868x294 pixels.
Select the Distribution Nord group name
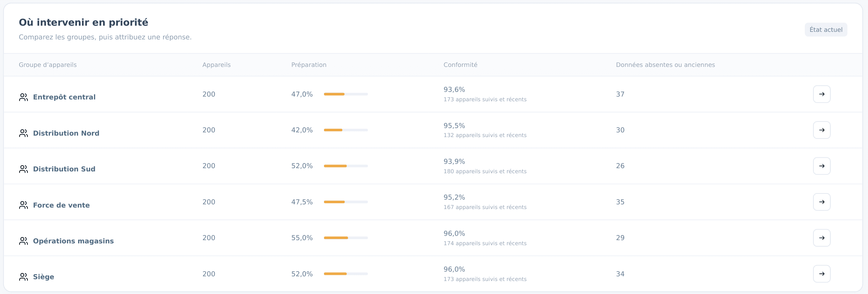pos(66,133)
